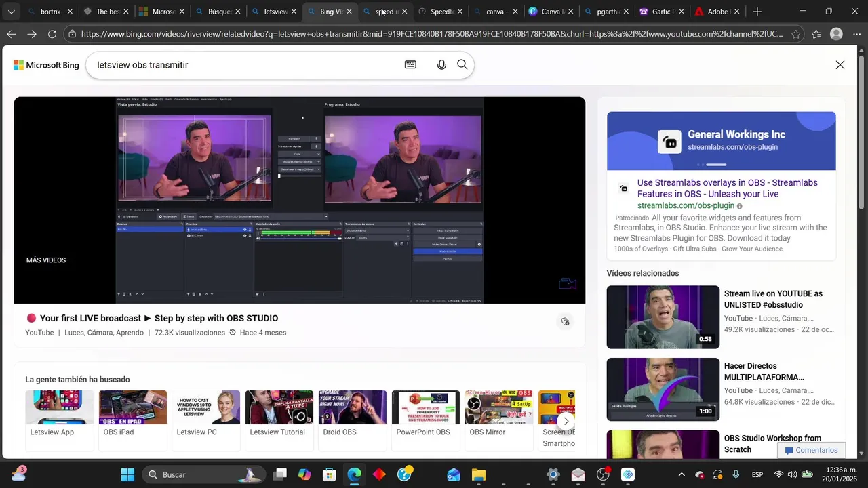Open the 'Letsview App' suggestion card

click(60, 420)
